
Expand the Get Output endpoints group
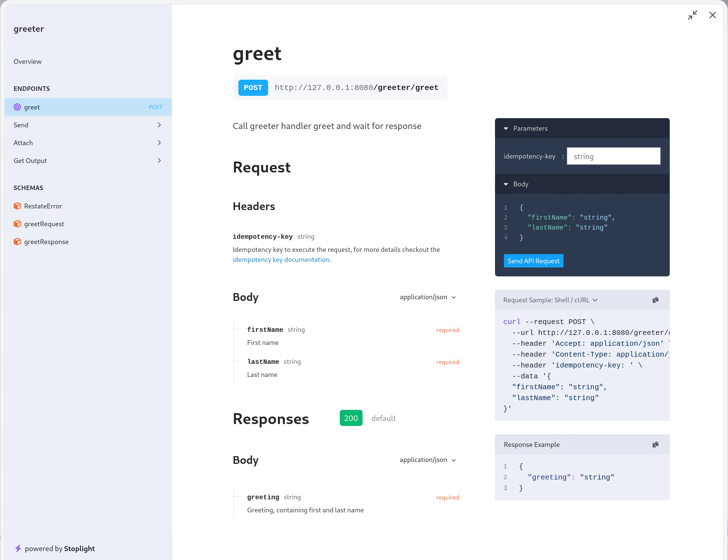coord(159,160)
